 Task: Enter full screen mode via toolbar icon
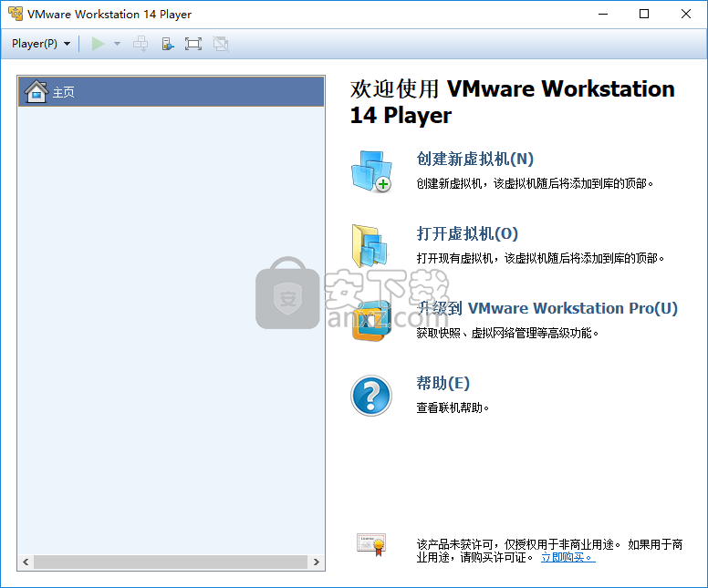coord(193,44)
